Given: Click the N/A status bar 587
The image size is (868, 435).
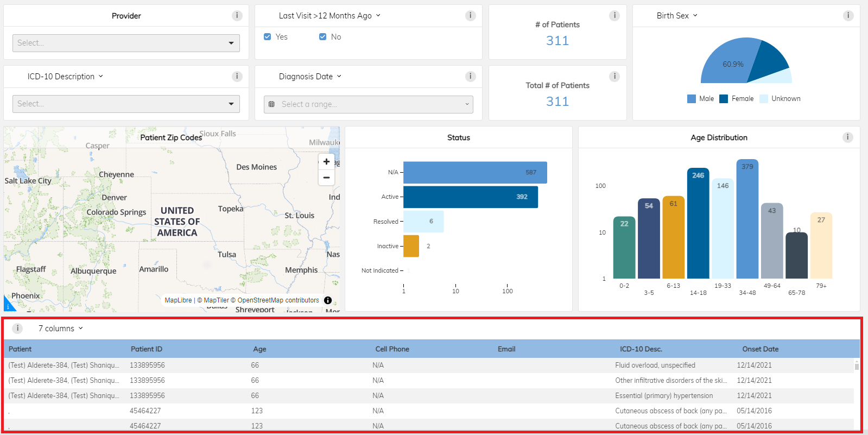Looking at the screenshot, I should (x=475, y=172).
